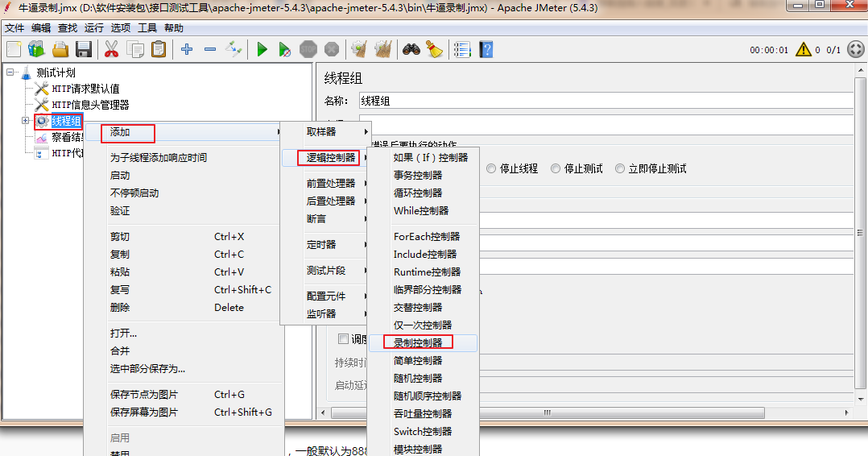This screenshot has height=456, width=868.
Task: Choose Switch控制器 from the submenu
Action: (x=423, y=432)
